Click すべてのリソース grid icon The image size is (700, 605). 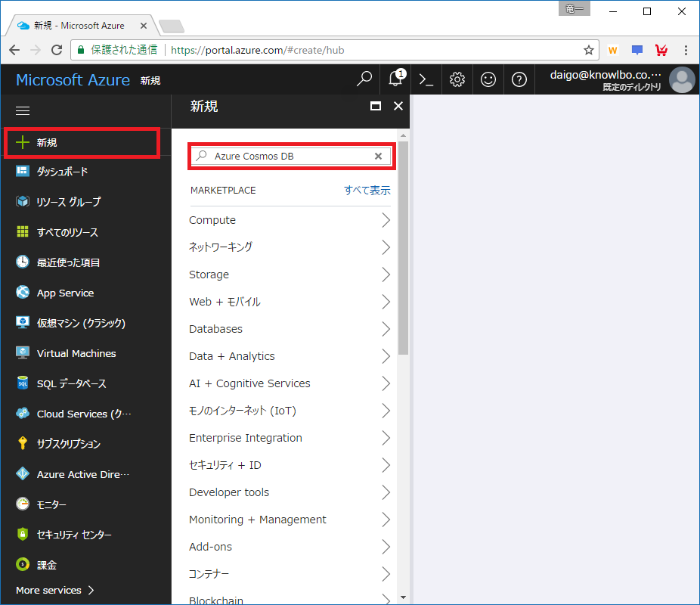pyautogui.click(x=23, y=231)
